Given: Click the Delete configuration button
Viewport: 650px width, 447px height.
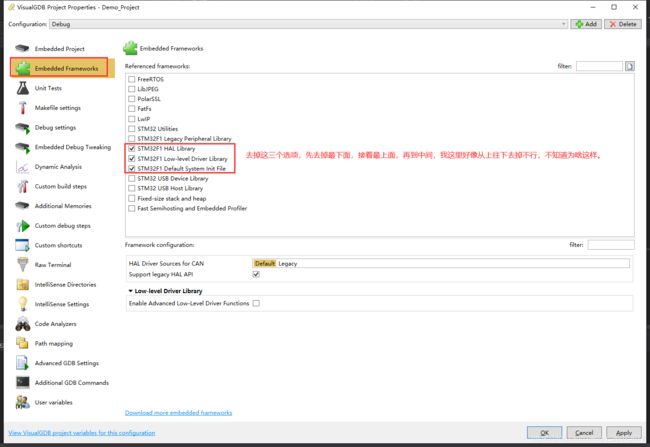Looking at the screenshot, I should [623, 24].
